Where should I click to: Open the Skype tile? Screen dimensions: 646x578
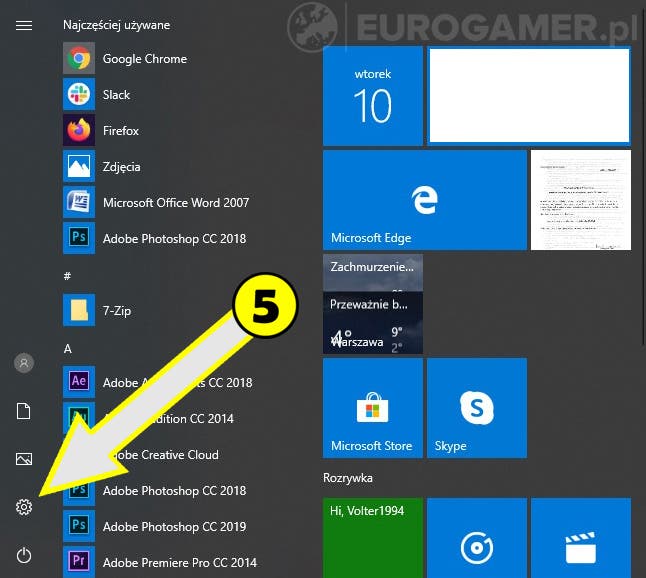[477, 408]
